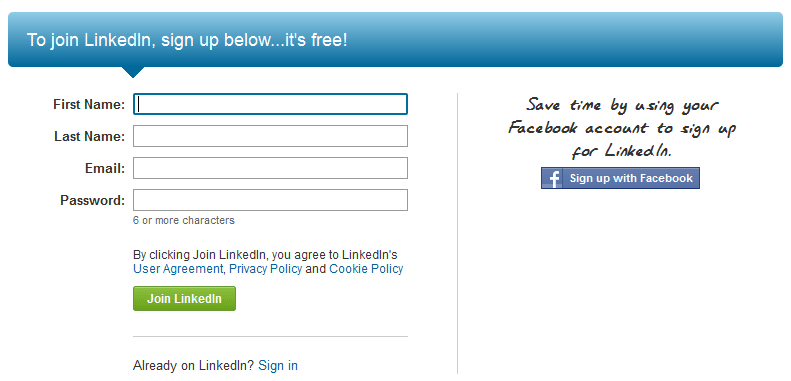791x381 pixels.
Task: Click the 'To join LinkedIn' header banner
Action: (396, 40)
